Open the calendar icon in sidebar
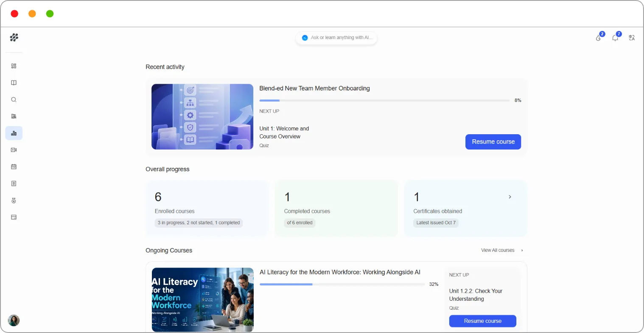This screenshot has width=644, height=333. pos(14,166)
